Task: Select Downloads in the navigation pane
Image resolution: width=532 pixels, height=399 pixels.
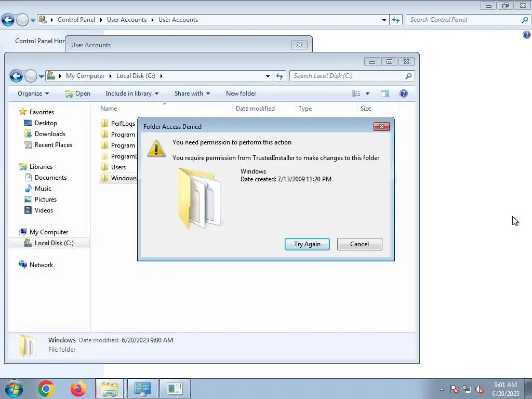Action: coord(45,134)
